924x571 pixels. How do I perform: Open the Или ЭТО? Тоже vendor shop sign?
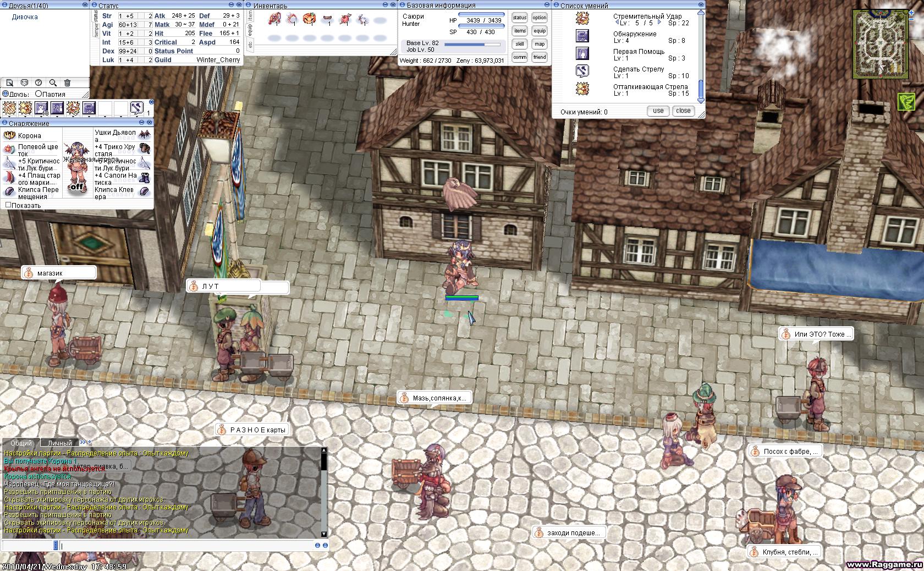point(816,334)
